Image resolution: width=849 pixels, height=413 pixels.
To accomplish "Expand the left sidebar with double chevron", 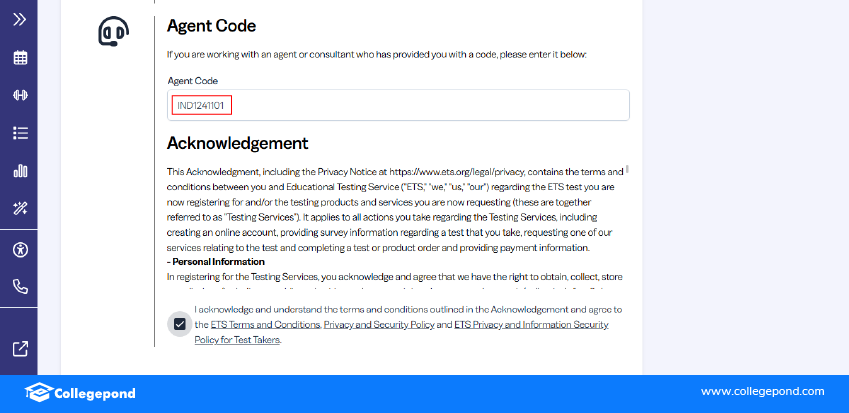I will (19, 19).
